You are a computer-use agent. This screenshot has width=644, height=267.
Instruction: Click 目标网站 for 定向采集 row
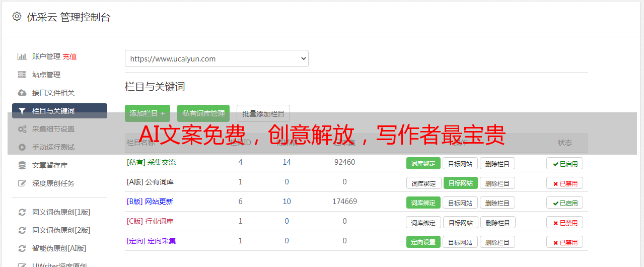coord(460,242)
